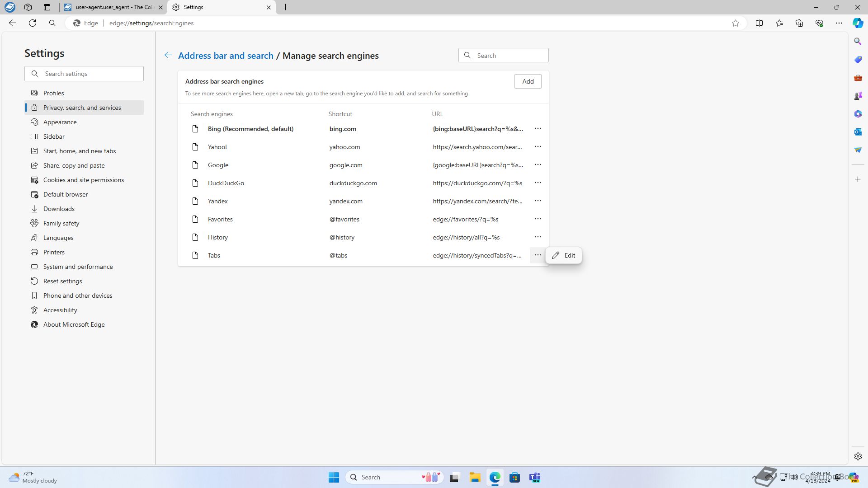Open Reset settings section
Viewport: 868px width, 488px height.
click(x=84, y=281)
